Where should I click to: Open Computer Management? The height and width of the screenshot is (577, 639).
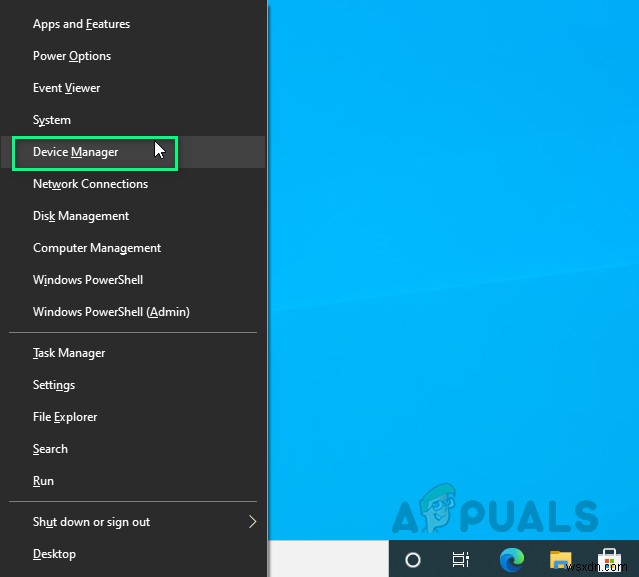133,248
